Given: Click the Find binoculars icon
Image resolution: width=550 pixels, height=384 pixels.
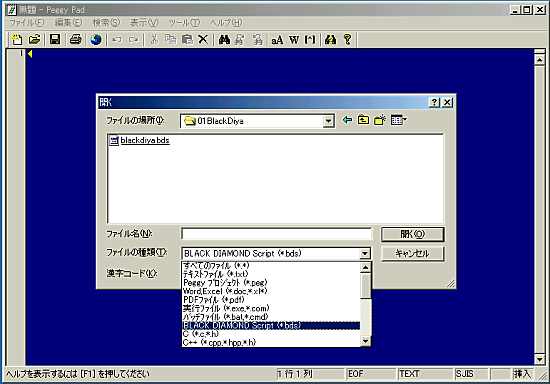Looking at the screenshot, I should tap(224, 39).
